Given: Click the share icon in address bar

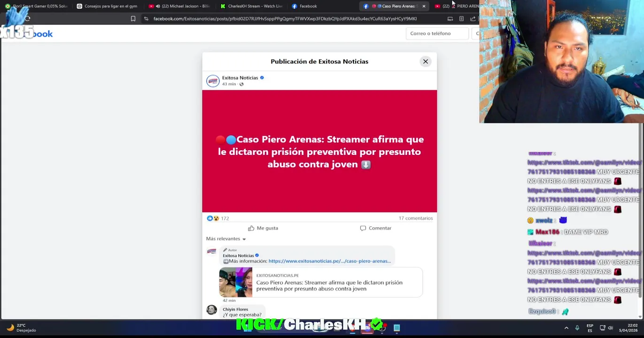Looking at the screenshot, I should point(473,19).
